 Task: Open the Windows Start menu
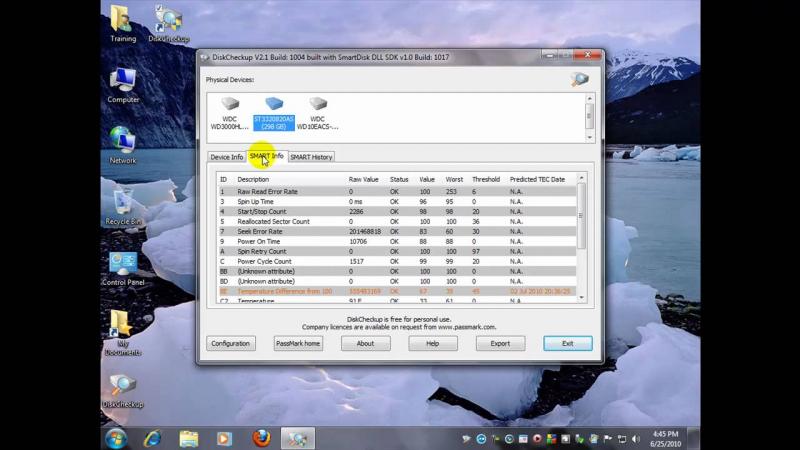tap(116, 439)
